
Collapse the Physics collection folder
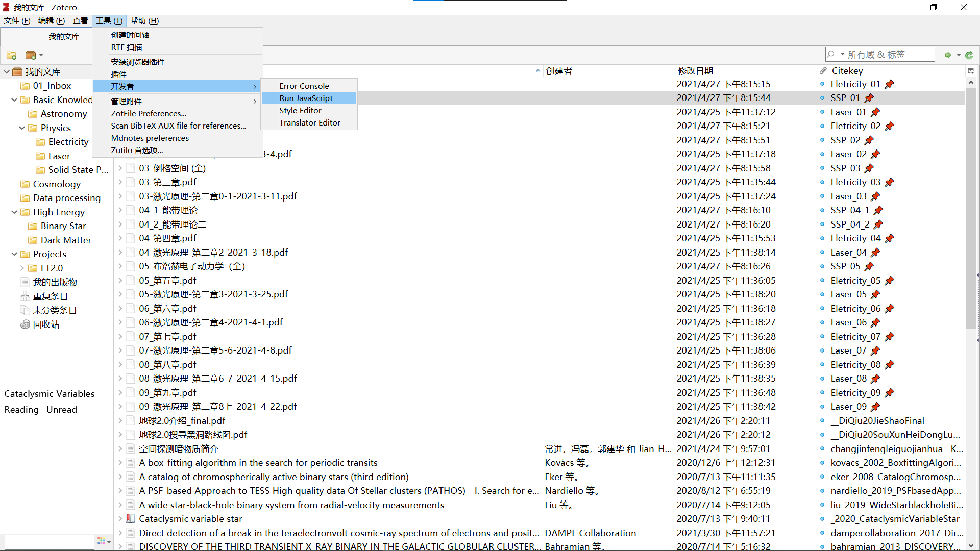point(22,128)
